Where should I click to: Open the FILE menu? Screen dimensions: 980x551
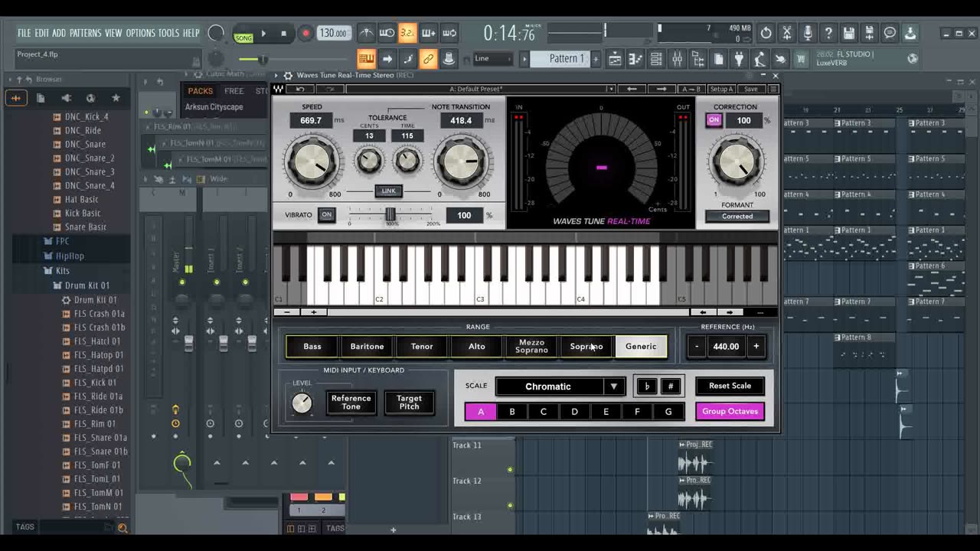[24, 33]
